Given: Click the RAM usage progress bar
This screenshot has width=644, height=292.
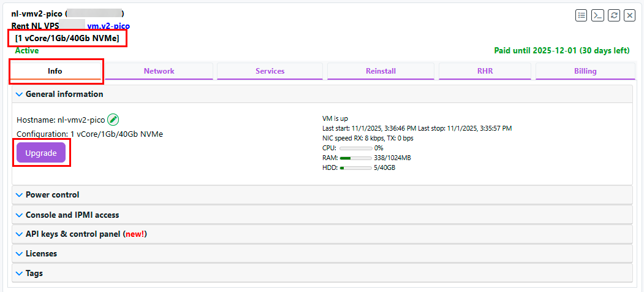Looking at the screenshot, I should tap(355, 158).
